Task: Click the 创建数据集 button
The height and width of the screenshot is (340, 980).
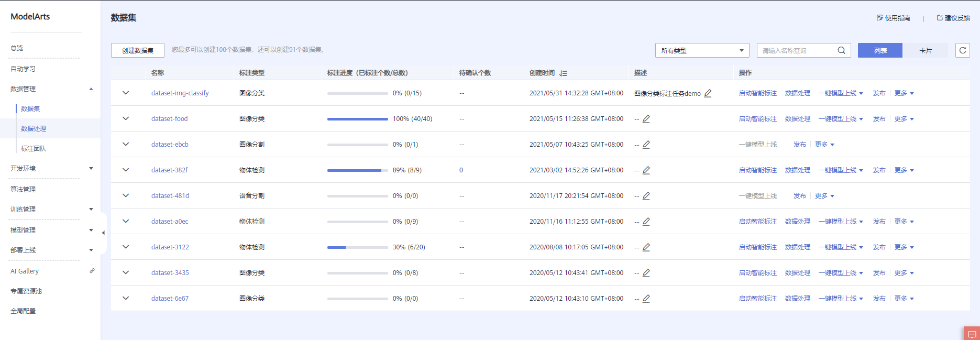Action: (138, 50)
